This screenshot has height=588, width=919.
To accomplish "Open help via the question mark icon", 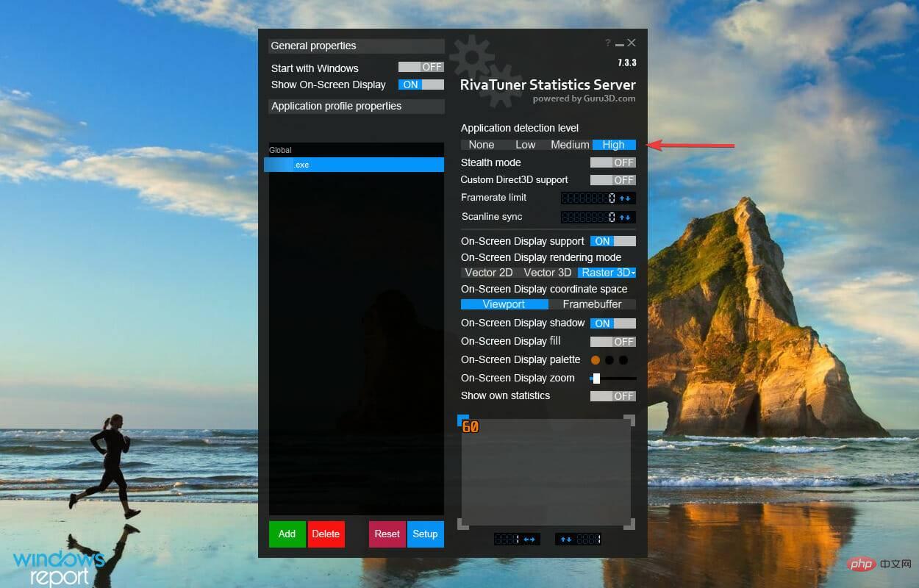I will pos(607,43).
